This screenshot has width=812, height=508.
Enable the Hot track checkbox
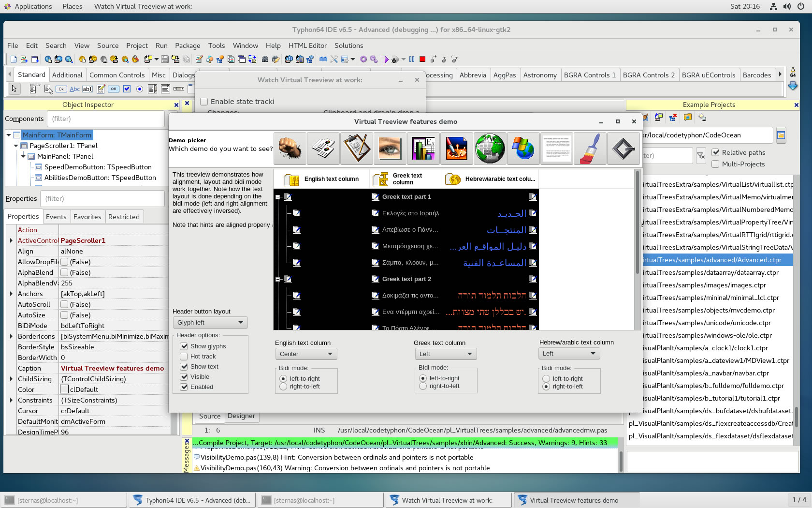tap(184, 357)
